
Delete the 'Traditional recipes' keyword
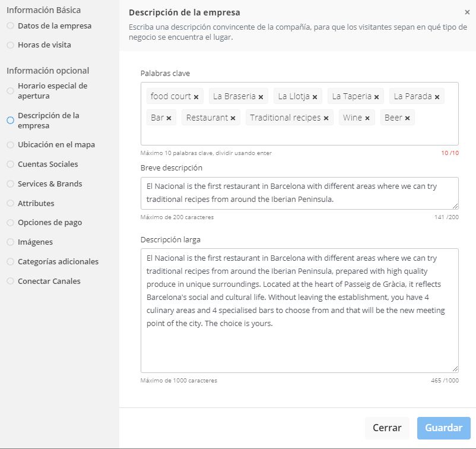click(326, 118)
